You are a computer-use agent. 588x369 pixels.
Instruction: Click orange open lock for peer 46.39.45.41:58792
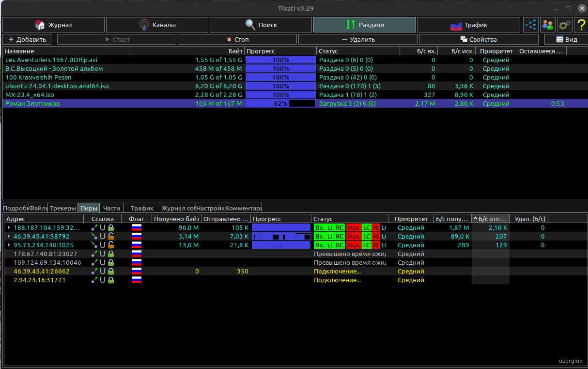pos(110,237)
